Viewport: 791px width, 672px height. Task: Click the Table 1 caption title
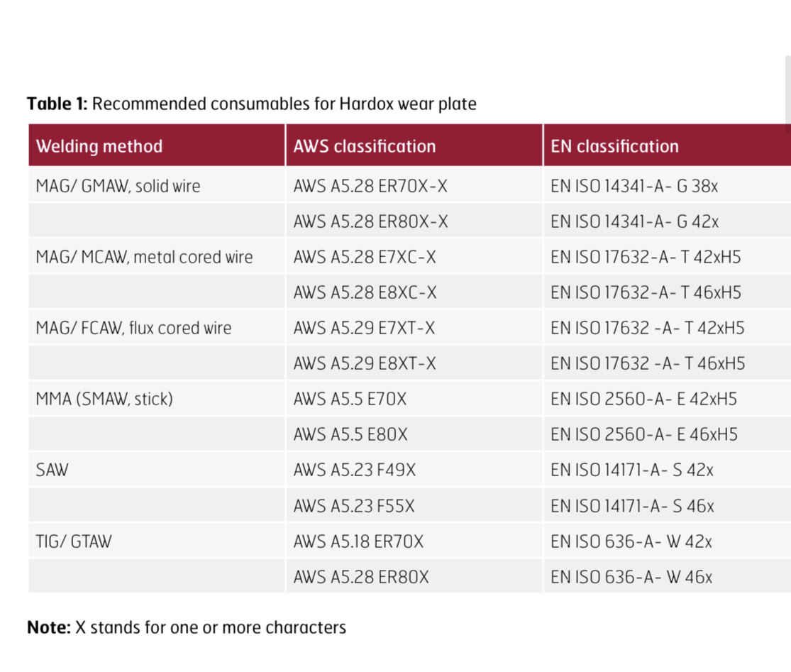click(x=252, y=104)
